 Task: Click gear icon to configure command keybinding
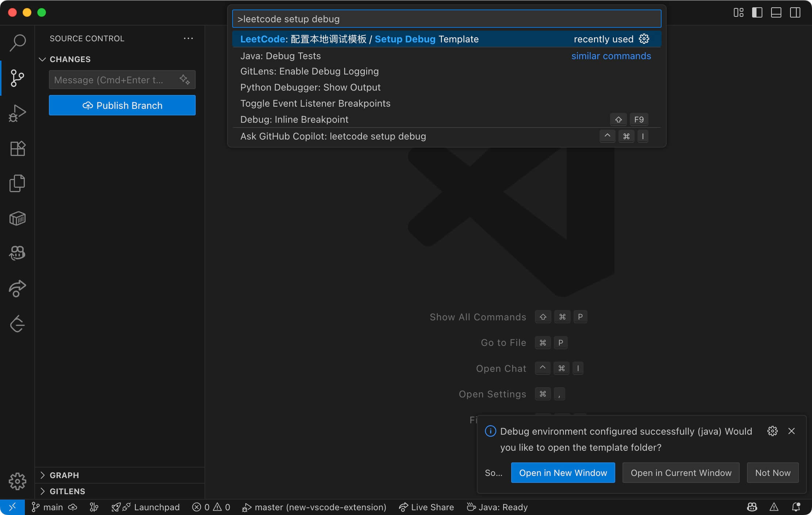(644, 39)
